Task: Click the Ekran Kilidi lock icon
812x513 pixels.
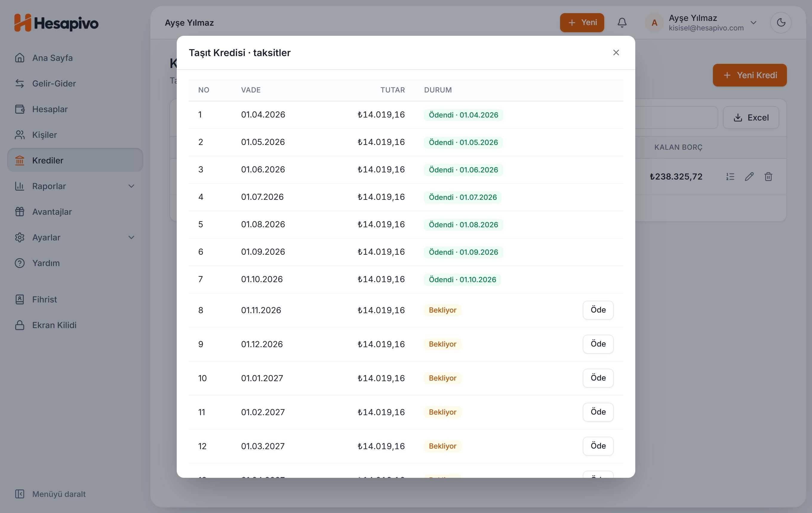Action: click(20, 325)
